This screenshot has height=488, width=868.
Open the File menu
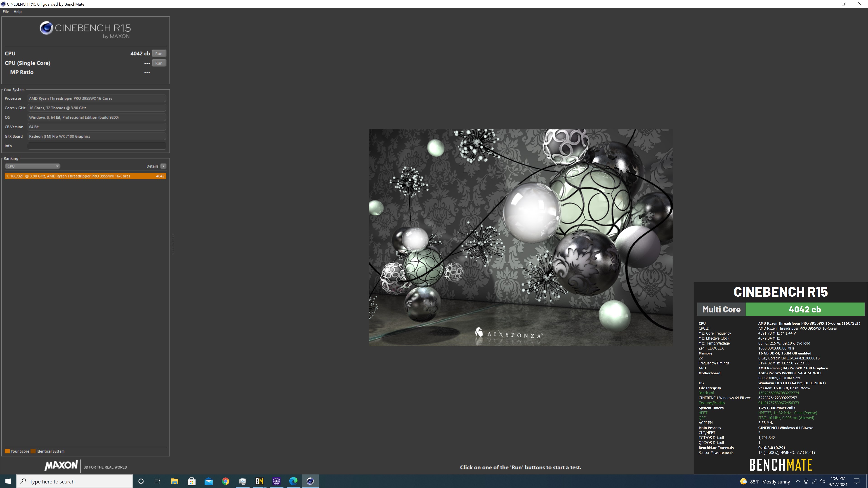[6, 12]
